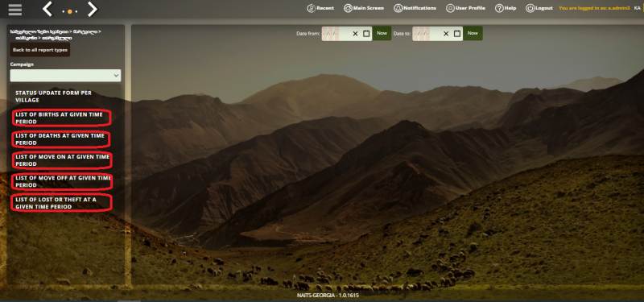Select Status Update Form Per Village report

(x=53, y=97)
